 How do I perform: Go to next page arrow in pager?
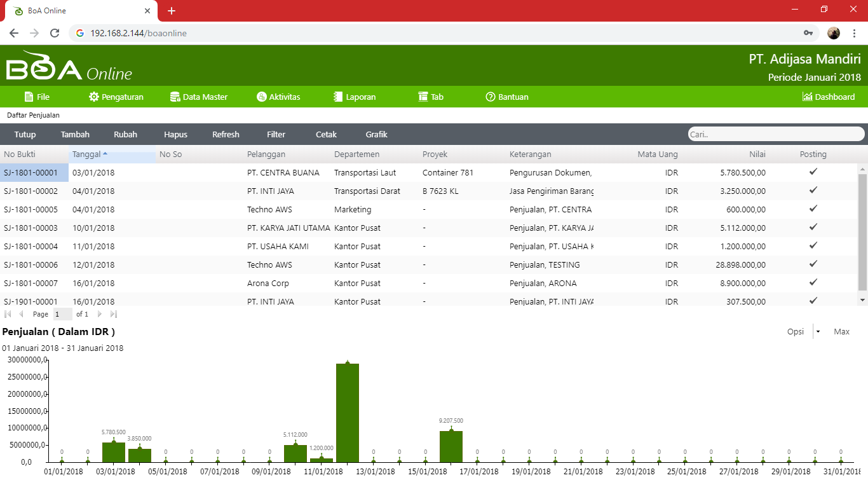pyautogui.click(x=99, y=314)
